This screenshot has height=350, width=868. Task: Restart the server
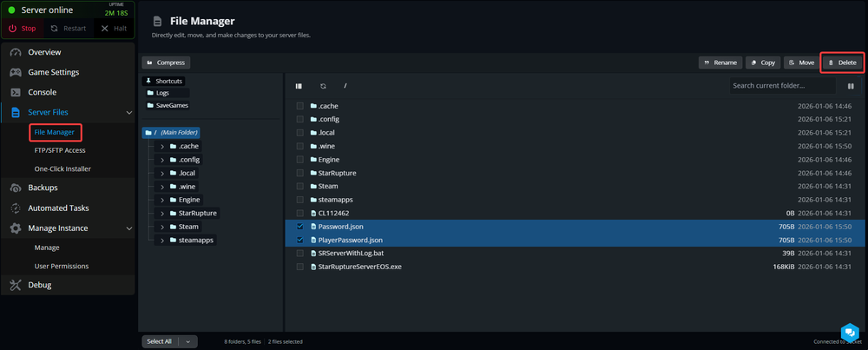pyautogui.click(x=68, y=29)
